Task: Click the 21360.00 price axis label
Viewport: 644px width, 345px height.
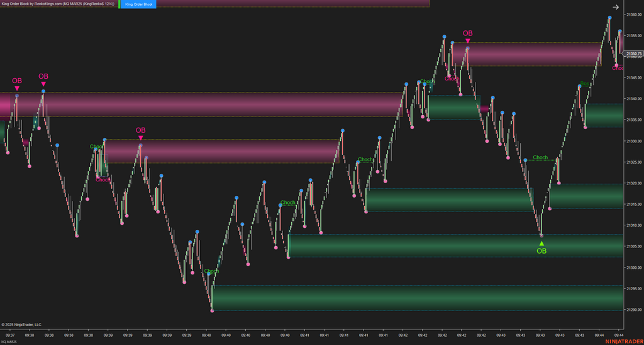Action: [x=634, y=14]
